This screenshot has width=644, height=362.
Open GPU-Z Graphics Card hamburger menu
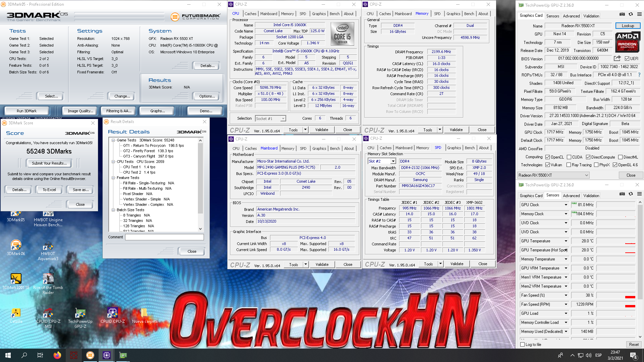(639, 14)
